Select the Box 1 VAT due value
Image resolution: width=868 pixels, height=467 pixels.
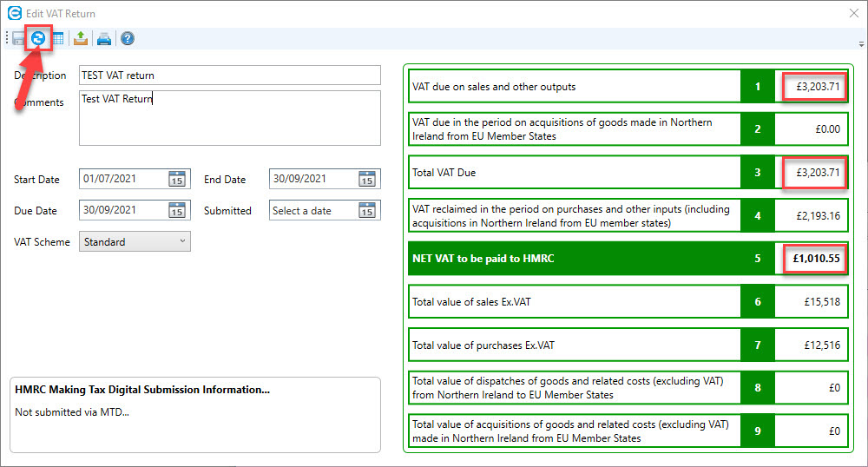click(x=812, y=86)
